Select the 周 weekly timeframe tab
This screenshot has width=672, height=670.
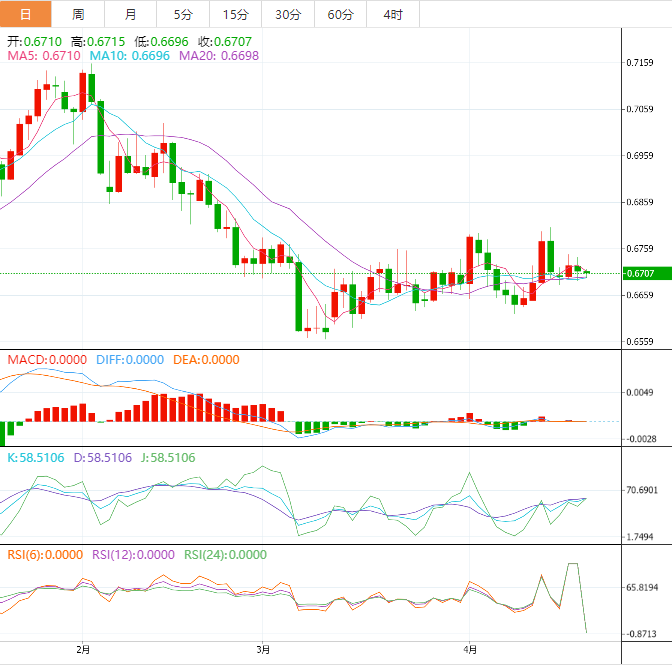tap(78, 14)
